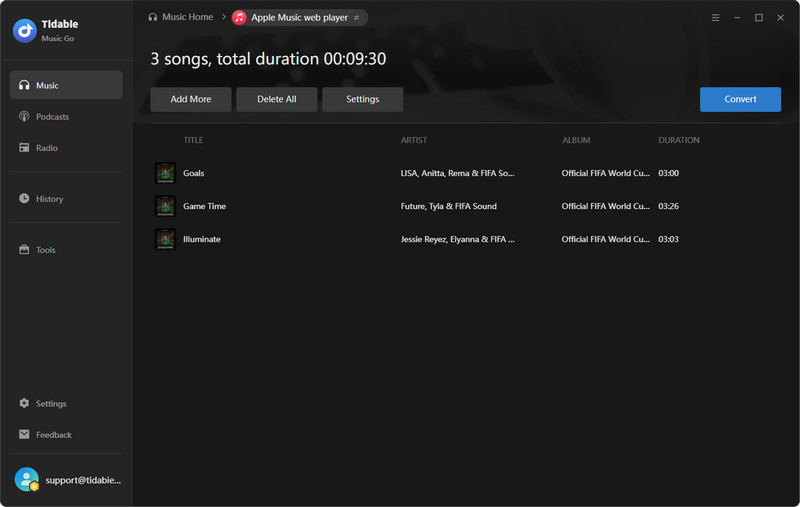
Task: Start conversion with the Convert button
Action: 740,99
